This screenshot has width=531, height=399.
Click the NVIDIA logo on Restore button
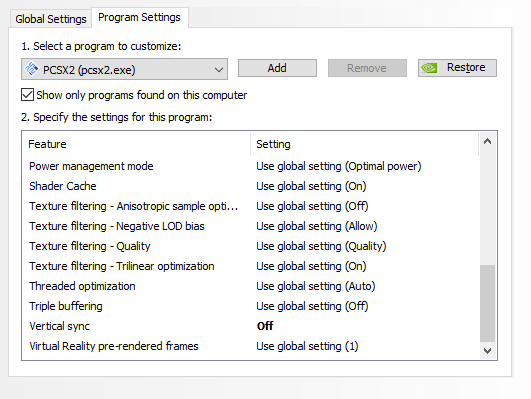[429, 68]
